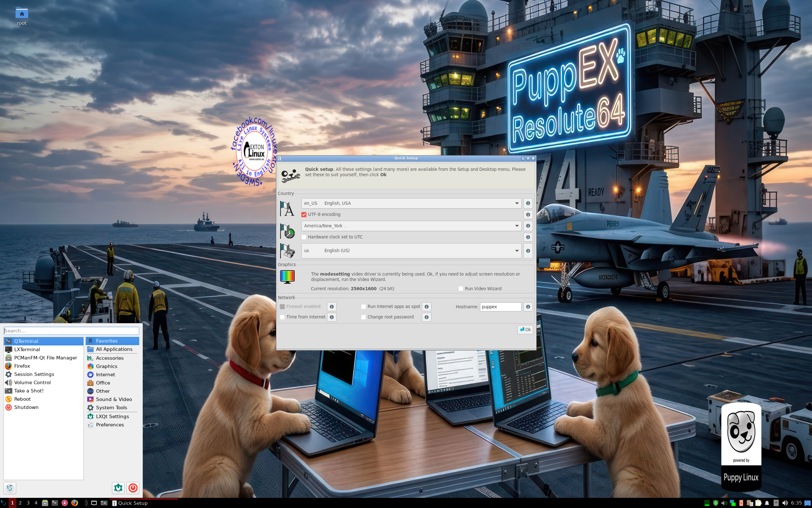The height and width of the screenshot is (508, 812).
Task: Open Session Settings from menu
Action: tap(44, 374)
